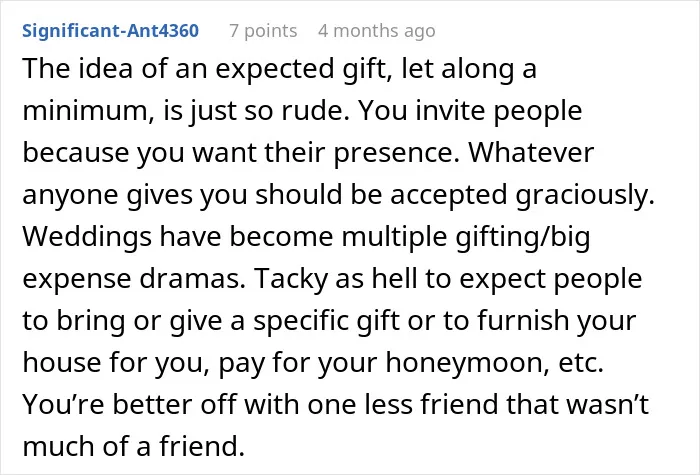Click the phrase 'gifting/big' in the comment
The image size is (700, 475).
point(523,237)
